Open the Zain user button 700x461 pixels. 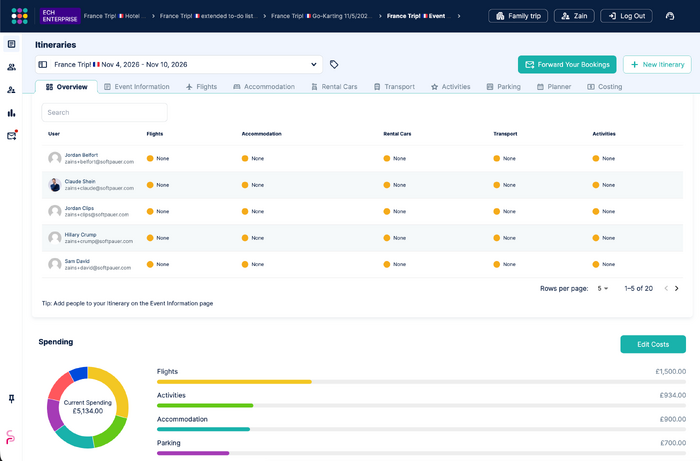pos(574,16)
